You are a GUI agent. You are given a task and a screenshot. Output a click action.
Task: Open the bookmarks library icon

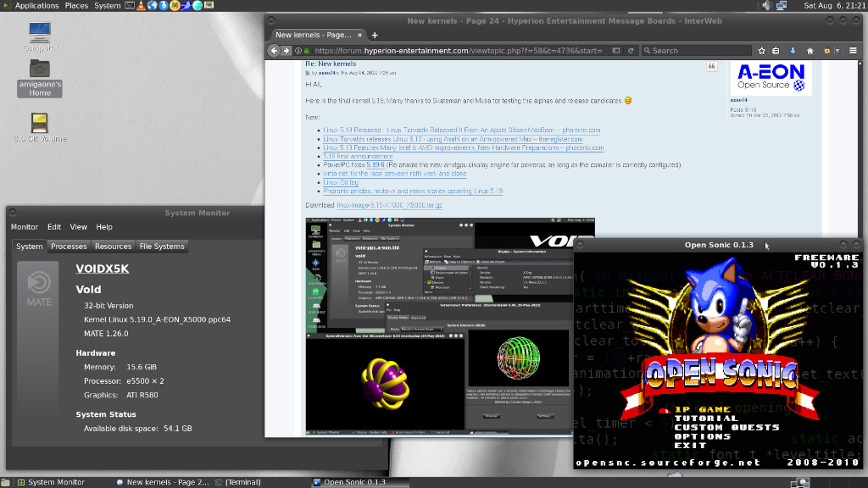[x=776, y=50]
